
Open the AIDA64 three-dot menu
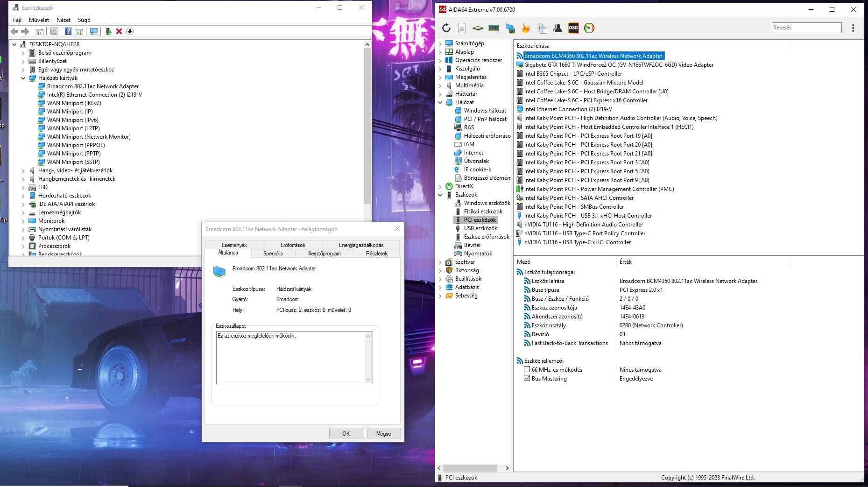click(x=853, y=28)
